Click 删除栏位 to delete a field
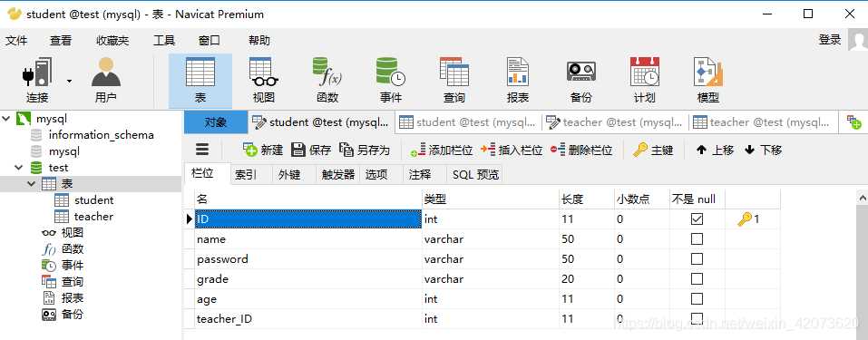 581,150
